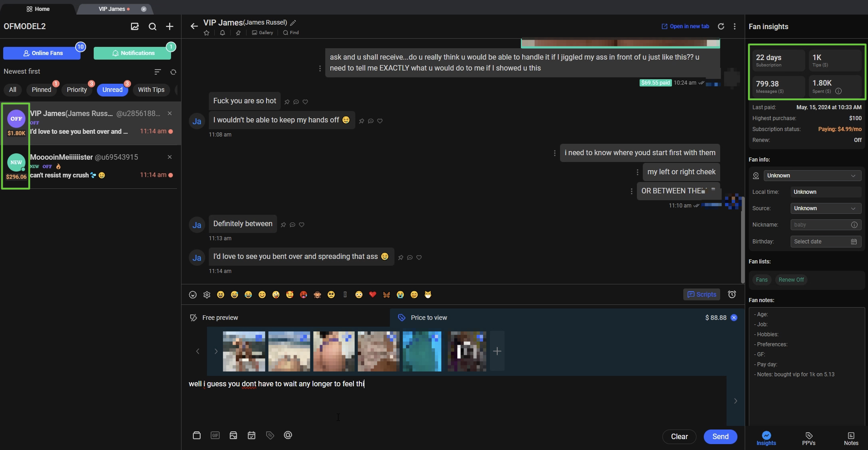This screenshot has height=450, width=868.
Task: Mention a user with the @ icon
Action: [x=288, y=435]
